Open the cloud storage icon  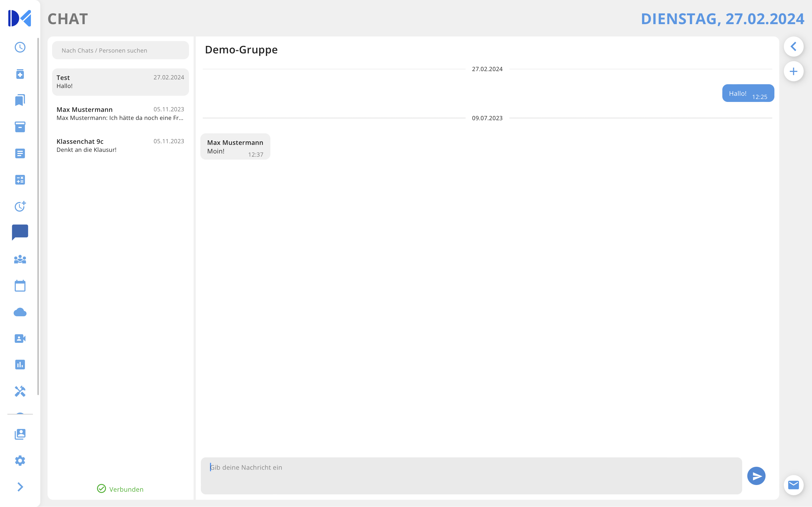pyautogui.click(x=20, y=312)
